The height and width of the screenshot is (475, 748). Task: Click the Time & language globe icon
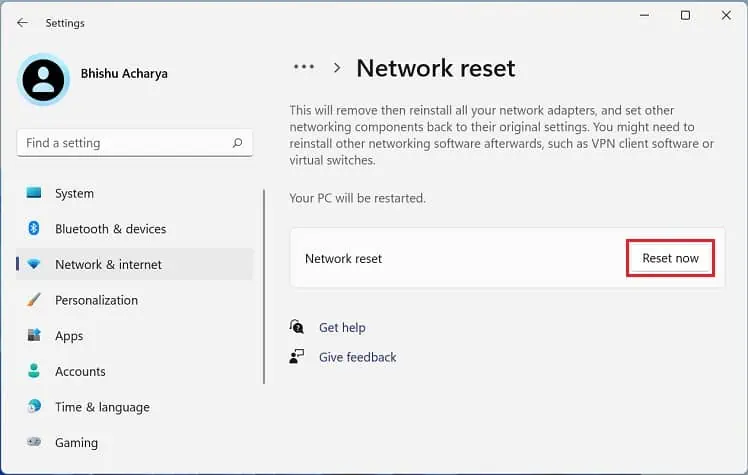(34, 407)
